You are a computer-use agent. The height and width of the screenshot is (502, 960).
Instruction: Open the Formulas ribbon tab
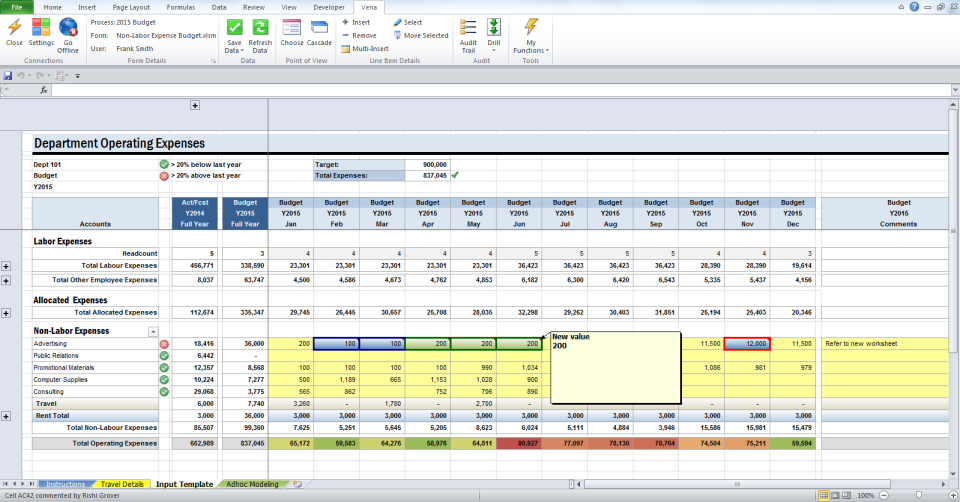click(181, 7)
